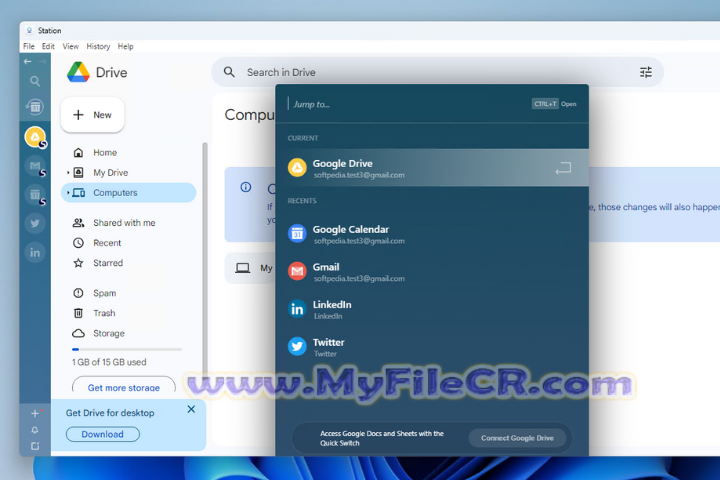720x480 pixels.
Task: Open the calendar icon below sidebar search
Action: point(35,107)
